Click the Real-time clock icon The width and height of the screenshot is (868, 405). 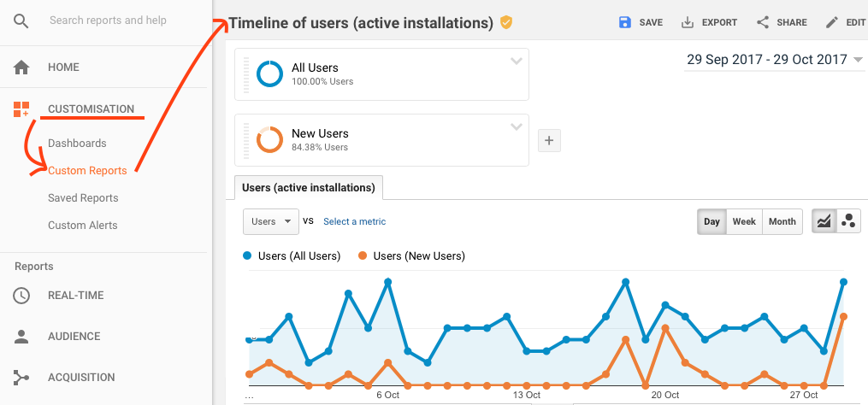tap(21, 296)
